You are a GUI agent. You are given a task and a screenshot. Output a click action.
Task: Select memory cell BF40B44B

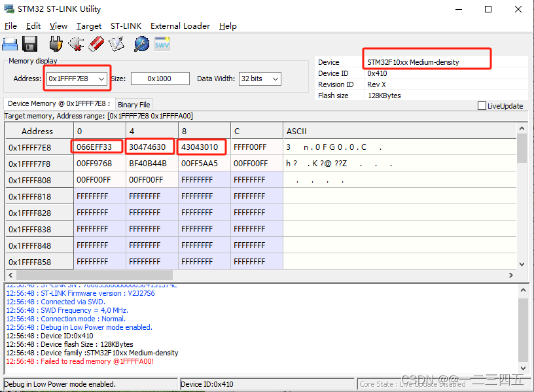(152, 164)
